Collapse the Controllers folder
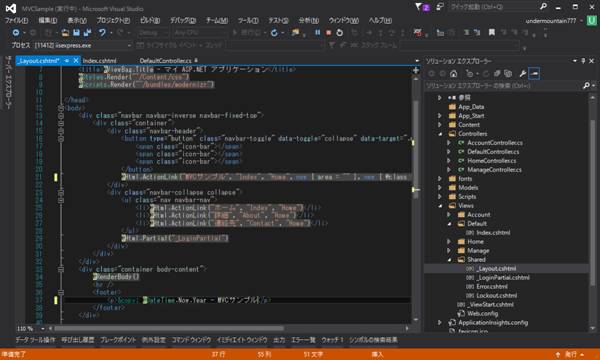600x360 pixels. coord(440,134)
